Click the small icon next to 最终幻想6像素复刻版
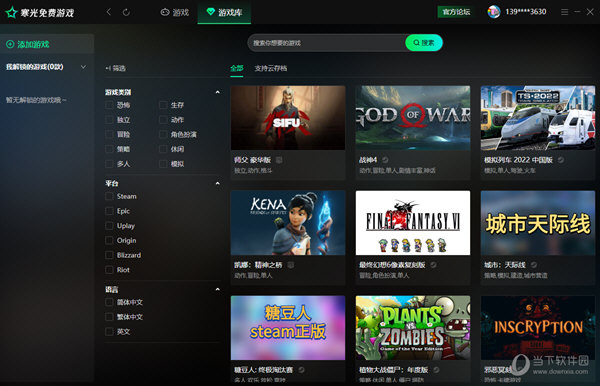Screen dimensions: 600x386 (x=434, y=265)
